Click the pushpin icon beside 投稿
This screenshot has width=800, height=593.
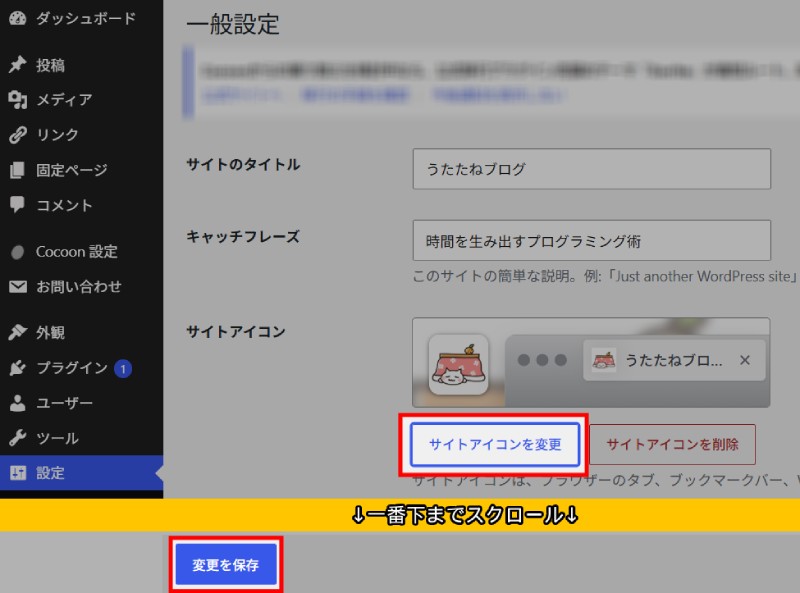[x=17, y=64]
